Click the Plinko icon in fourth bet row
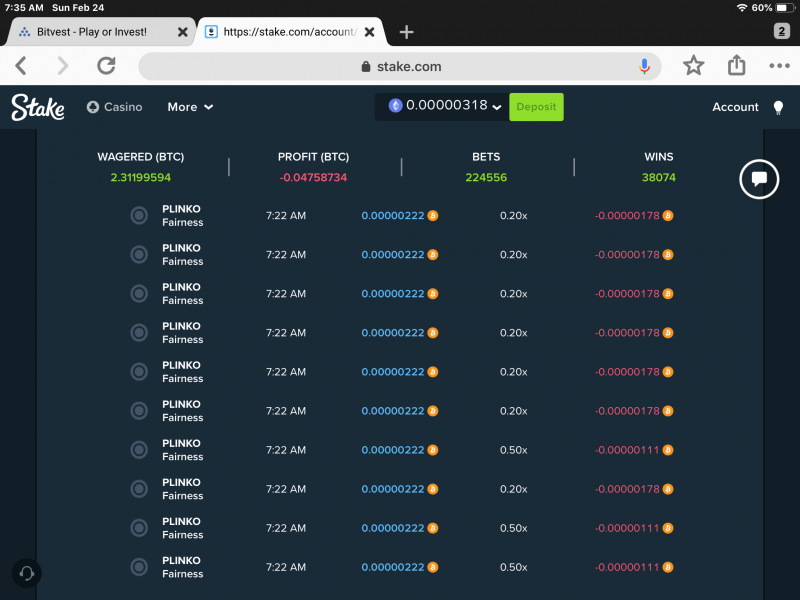800x600 pixels. pos(139,333)
